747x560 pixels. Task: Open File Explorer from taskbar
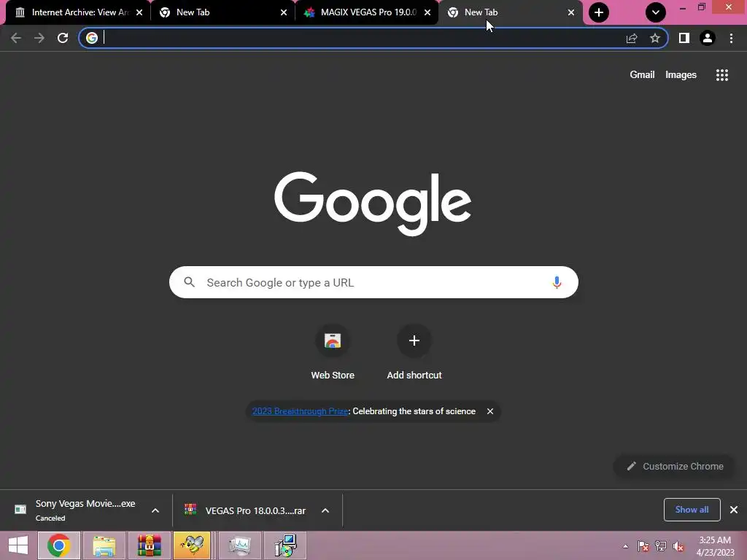click(104, 545)
